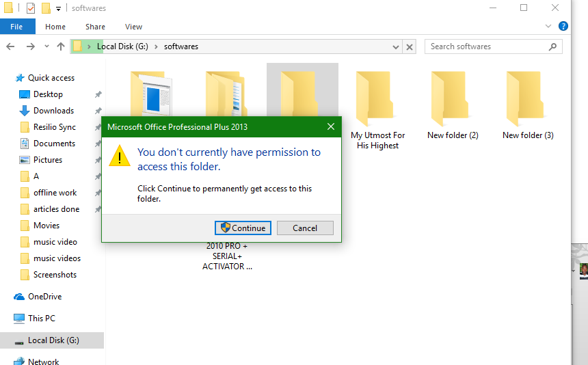
Task: Open articles done in the sidebar
Action: coord(56,209)
